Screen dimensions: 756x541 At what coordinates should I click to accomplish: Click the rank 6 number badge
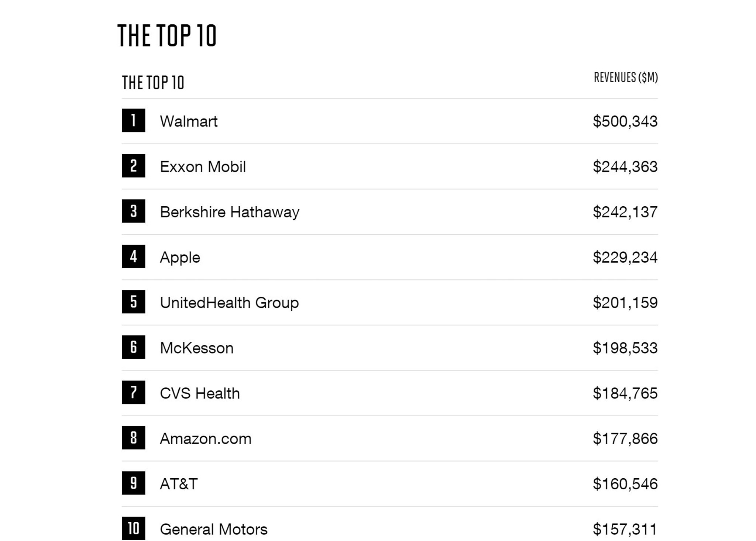coord(133,347)
